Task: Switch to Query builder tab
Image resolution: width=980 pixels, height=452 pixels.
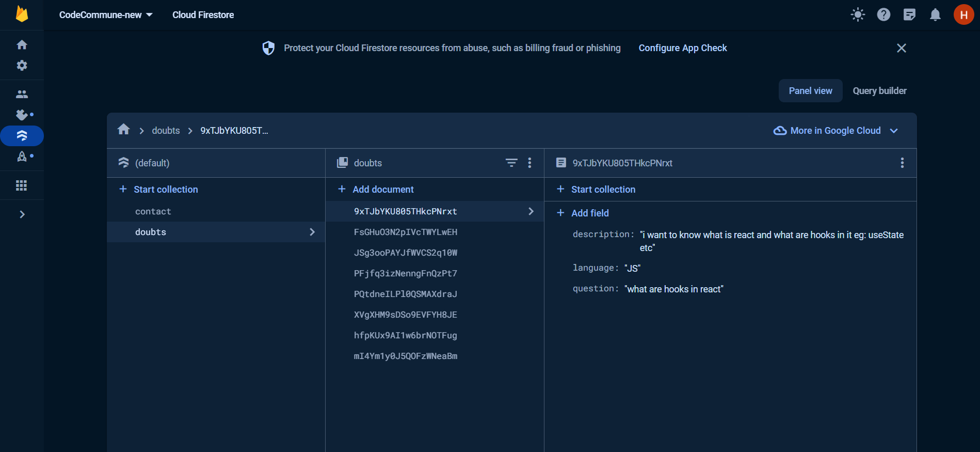Action: point(879,91)
